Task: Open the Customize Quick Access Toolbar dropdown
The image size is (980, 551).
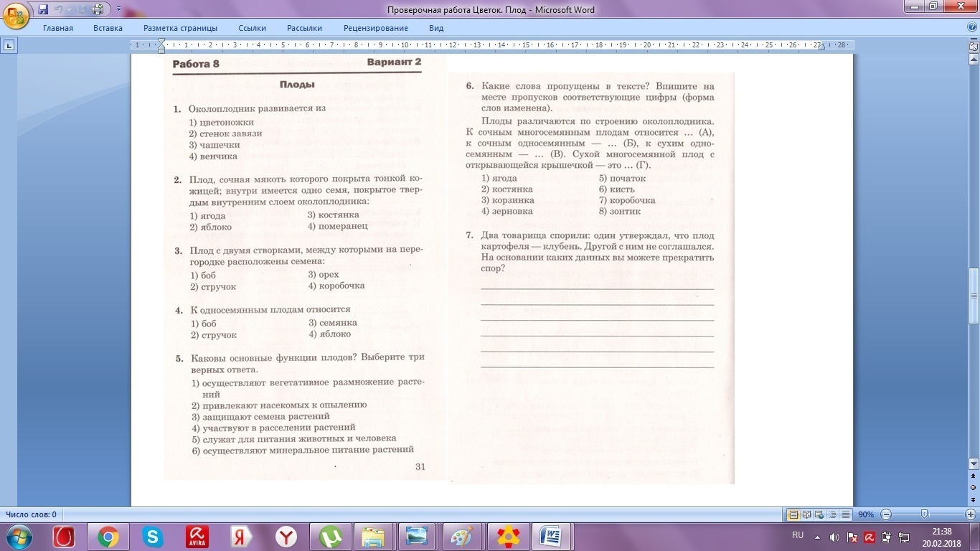Action: tap(118, 9)
